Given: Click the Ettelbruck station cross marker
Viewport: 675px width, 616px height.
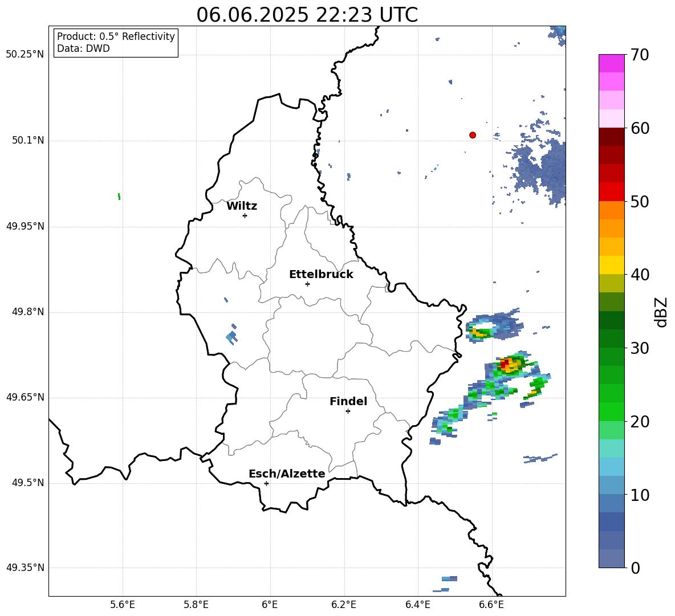Looking at the screenshot, I should (x=307, y=284).
